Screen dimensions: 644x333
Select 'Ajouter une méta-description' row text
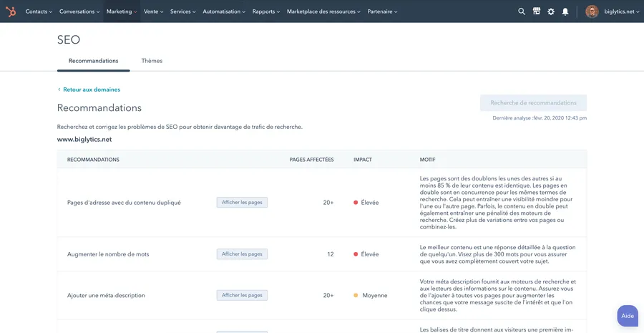tap(106, 295)
